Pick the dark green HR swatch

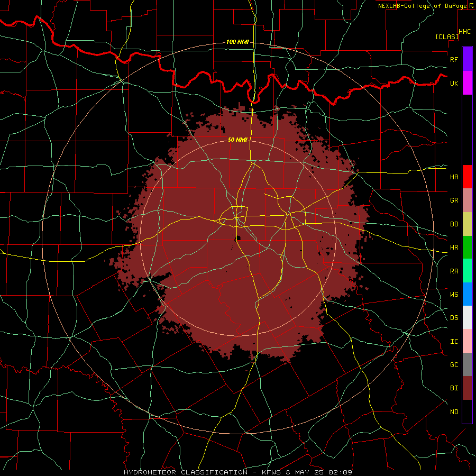pyautogui.click(x=467, y=247)
